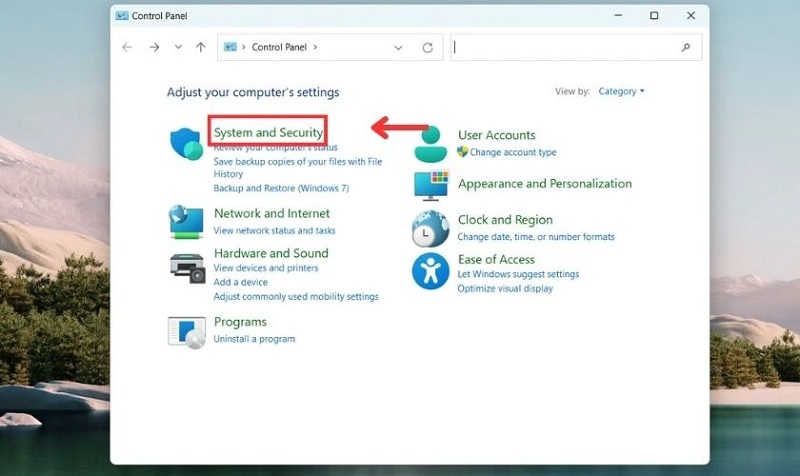The image size is (800, 476).
Task: Open the Appearance and Personalization icon
Action: (x=431, y=185)
